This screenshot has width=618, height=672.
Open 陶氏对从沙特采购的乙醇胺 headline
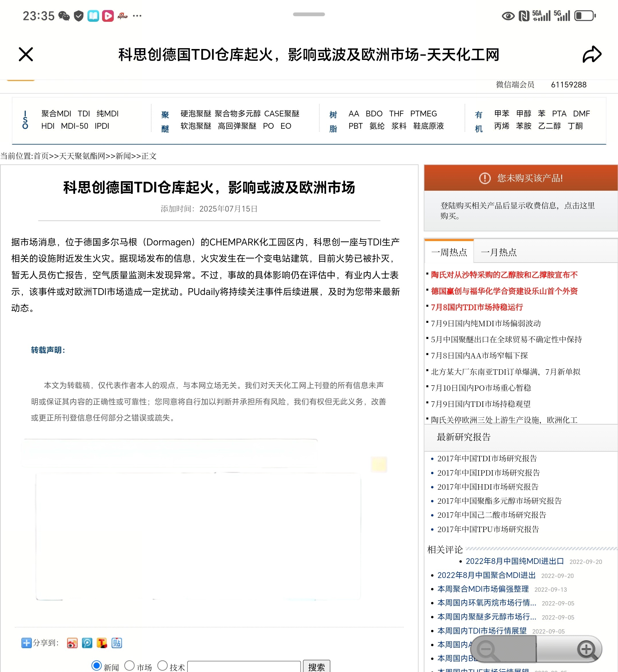click(504, 275)
